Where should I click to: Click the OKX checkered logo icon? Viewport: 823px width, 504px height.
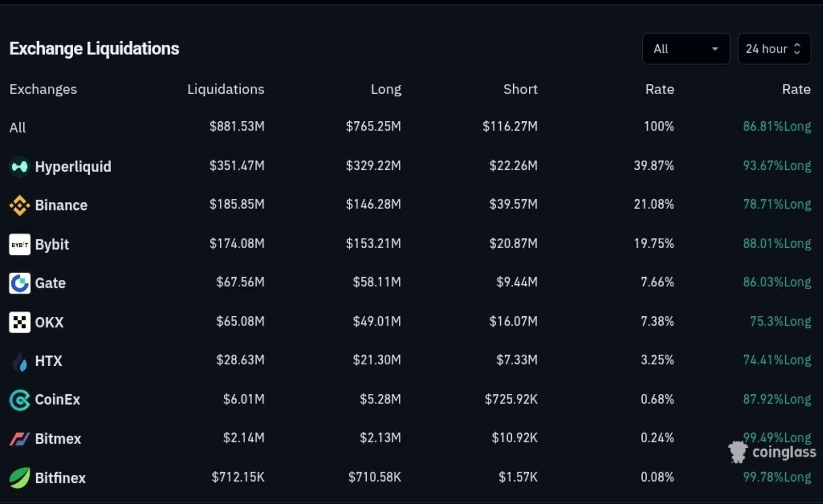point(19,322)
